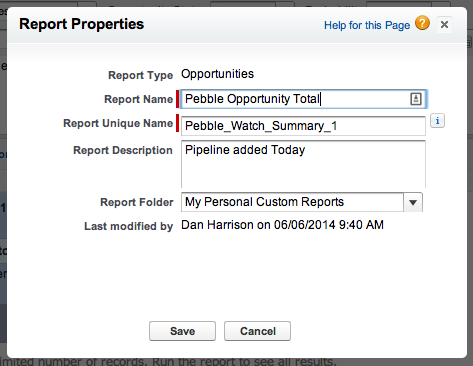Save the report properties
Image resolution: width=473 pixels, height=366 pixels.
click(182, 331)
